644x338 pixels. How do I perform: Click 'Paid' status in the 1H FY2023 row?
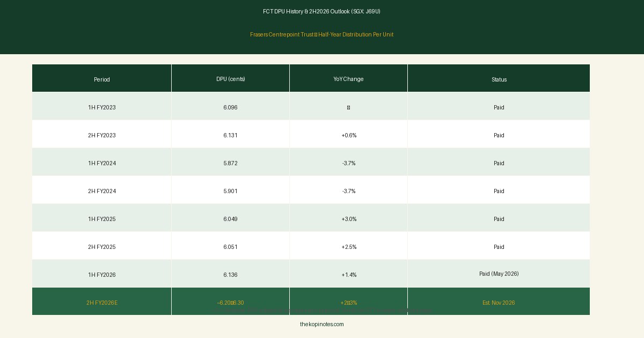pyautogui.click(x=499, y=107)
